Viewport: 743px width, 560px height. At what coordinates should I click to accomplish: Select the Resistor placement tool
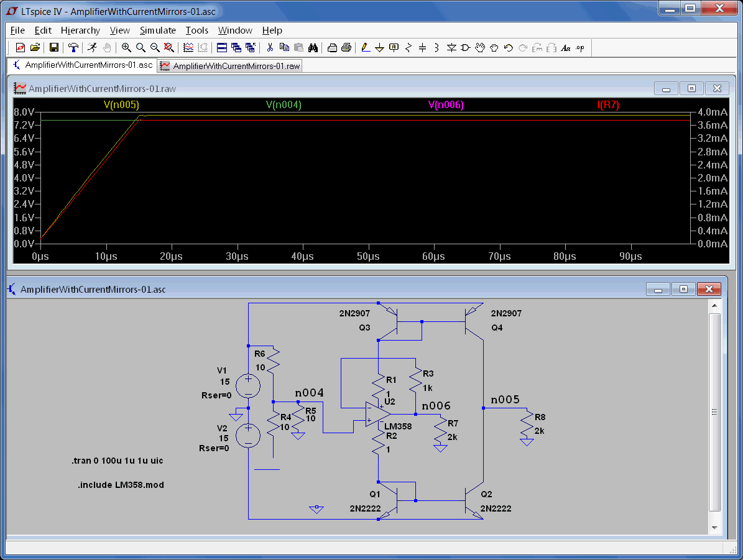408,48
